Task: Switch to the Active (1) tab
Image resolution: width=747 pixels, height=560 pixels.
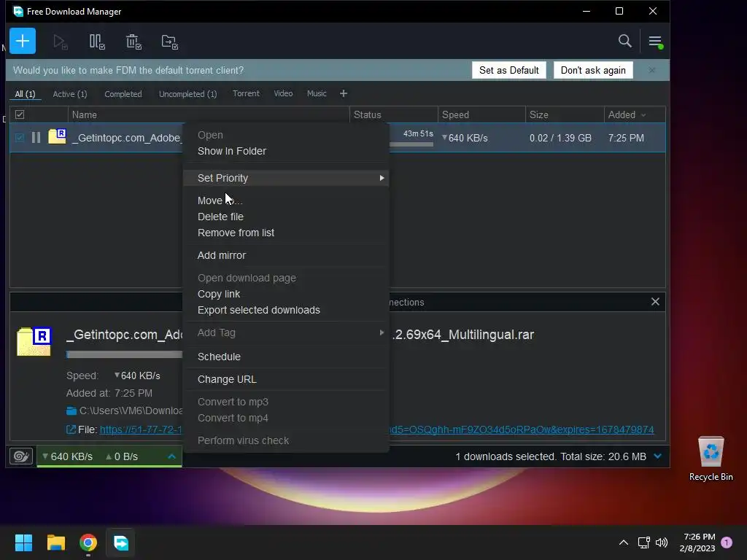Action: click(x=70, y=94)
